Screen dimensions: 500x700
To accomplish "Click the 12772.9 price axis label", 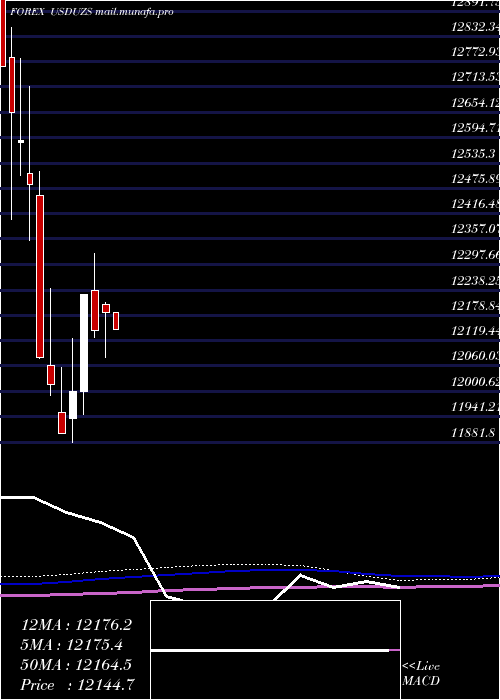I will [475, 52].
